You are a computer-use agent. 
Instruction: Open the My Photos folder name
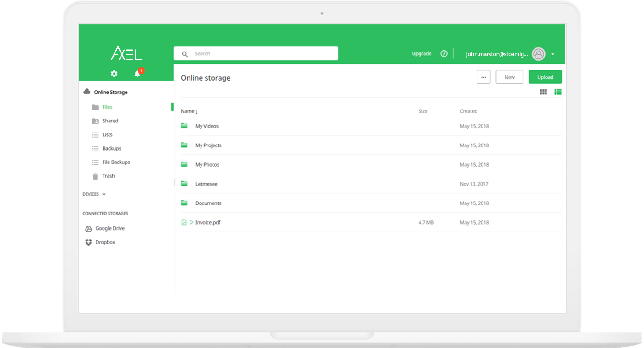[207, 165]
